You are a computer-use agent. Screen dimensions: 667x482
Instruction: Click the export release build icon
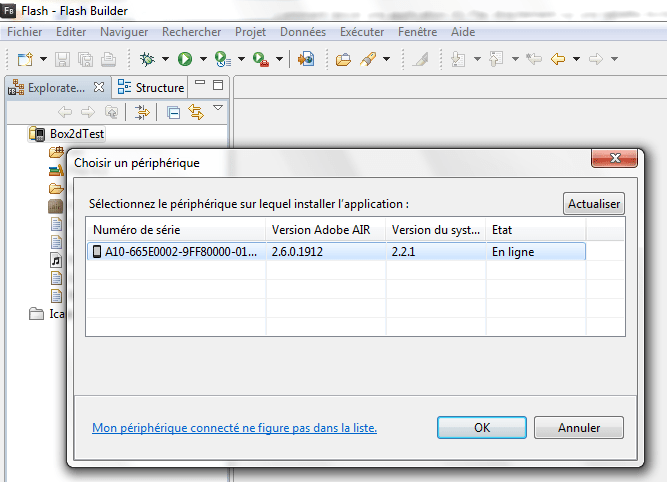tap(306, 59)
